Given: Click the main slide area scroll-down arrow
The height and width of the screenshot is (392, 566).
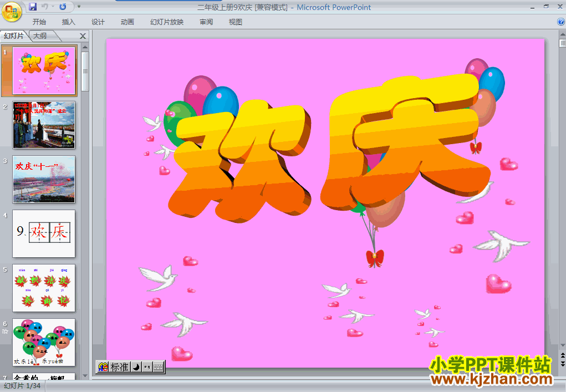Looking at the screenshot, I should click(x=562, y=345).
